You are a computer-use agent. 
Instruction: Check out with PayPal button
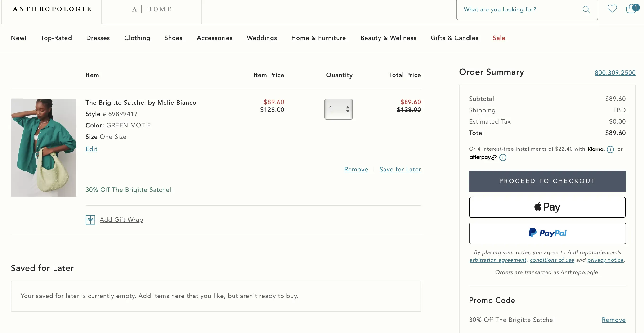[547, 233]
